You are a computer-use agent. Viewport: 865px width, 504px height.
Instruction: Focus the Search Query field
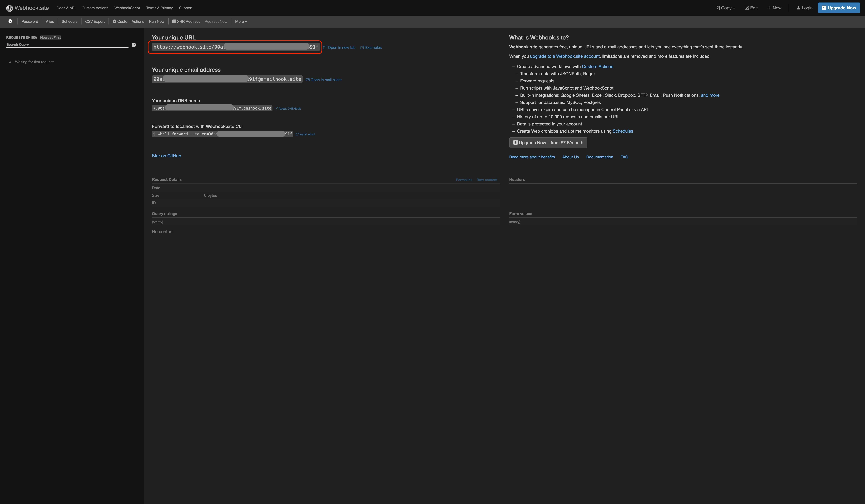pyautogui.click(x=67, y=45)
